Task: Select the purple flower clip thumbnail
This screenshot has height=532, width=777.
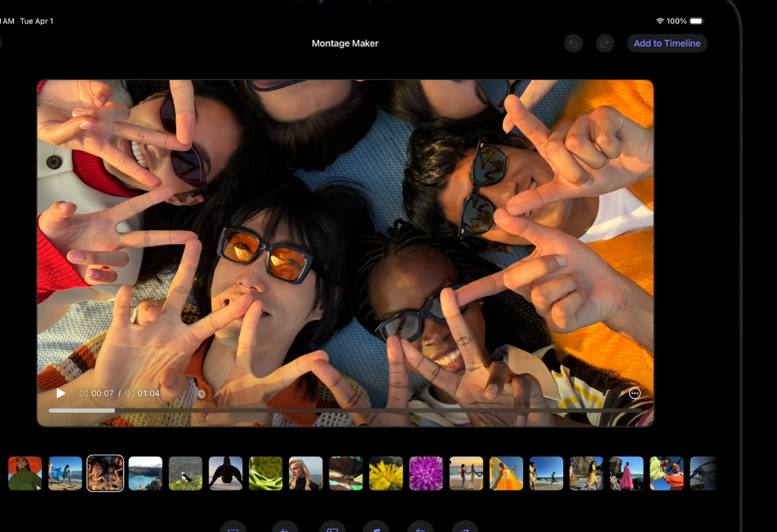Action: (426, 473)
